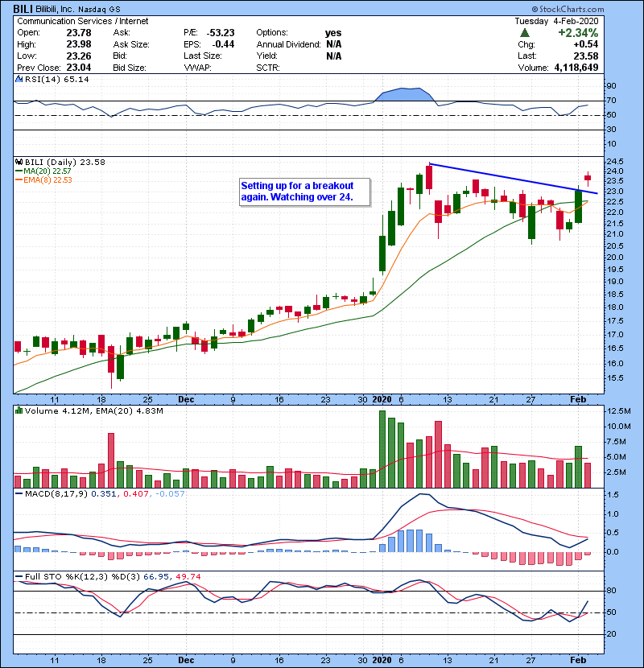Click the MACD histogram value -0.057
This screenshot has width=644, height=668.
pos(170,494)
